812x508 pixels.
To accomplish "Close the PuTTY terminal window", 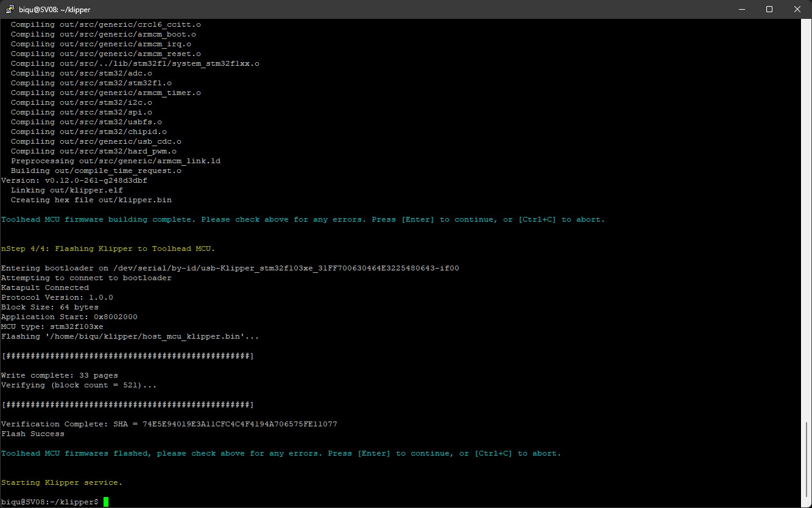I will 797,9.
